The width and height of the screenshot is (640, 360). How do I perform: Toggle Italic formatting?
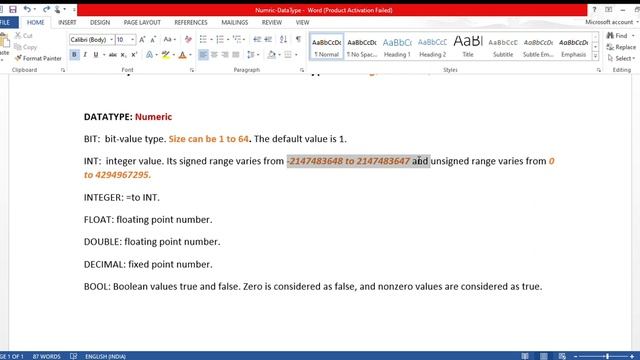(x=85, y=55)
